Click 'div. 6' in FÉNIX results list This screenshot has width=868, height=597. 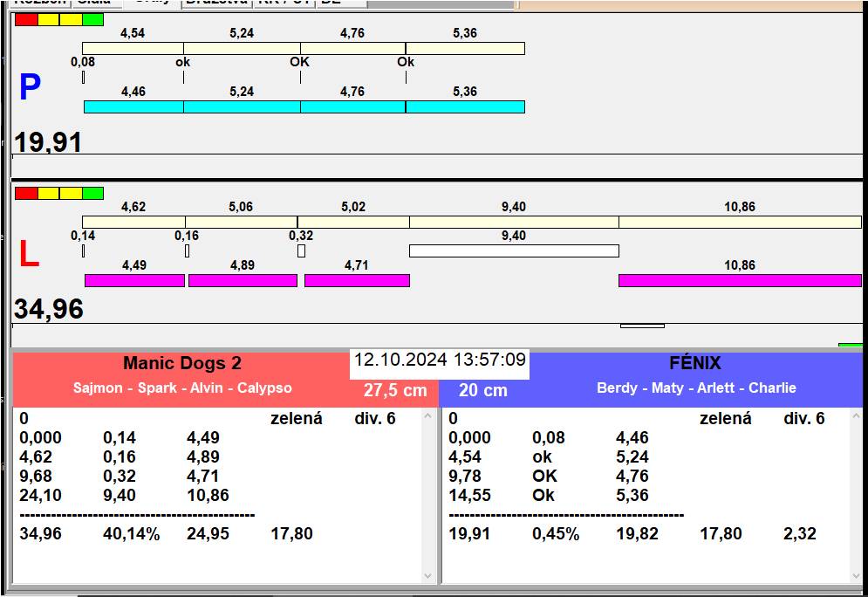click(803, 419)
